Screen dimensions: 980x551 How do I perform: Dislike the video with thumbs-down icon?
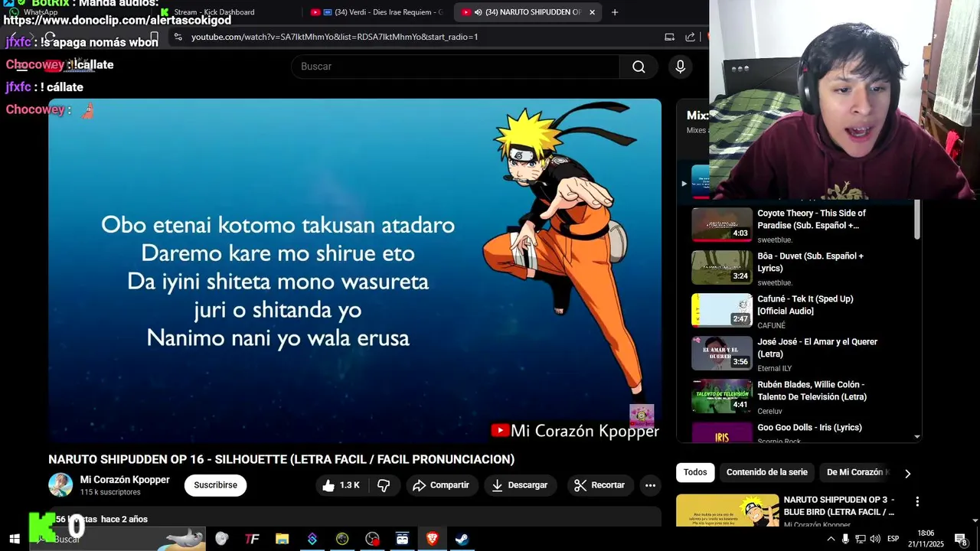pyautogui.click(x=384, y=485)
